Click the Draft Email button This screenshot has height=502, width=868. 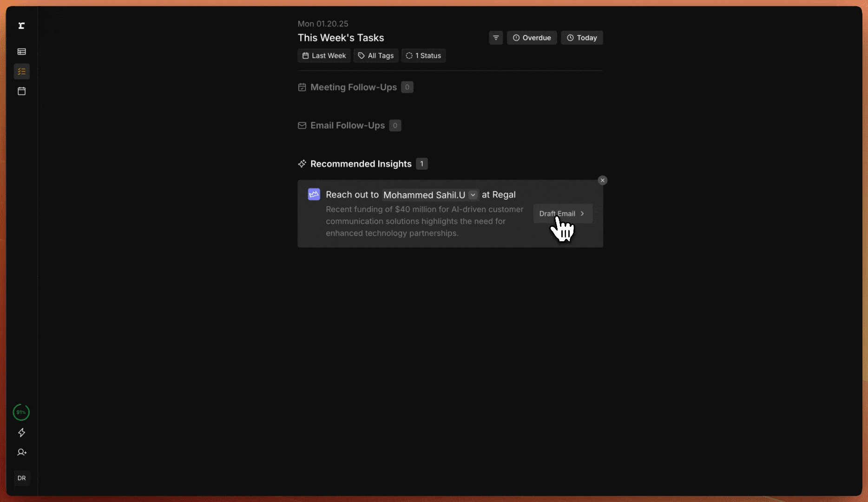tap(562, 214)
